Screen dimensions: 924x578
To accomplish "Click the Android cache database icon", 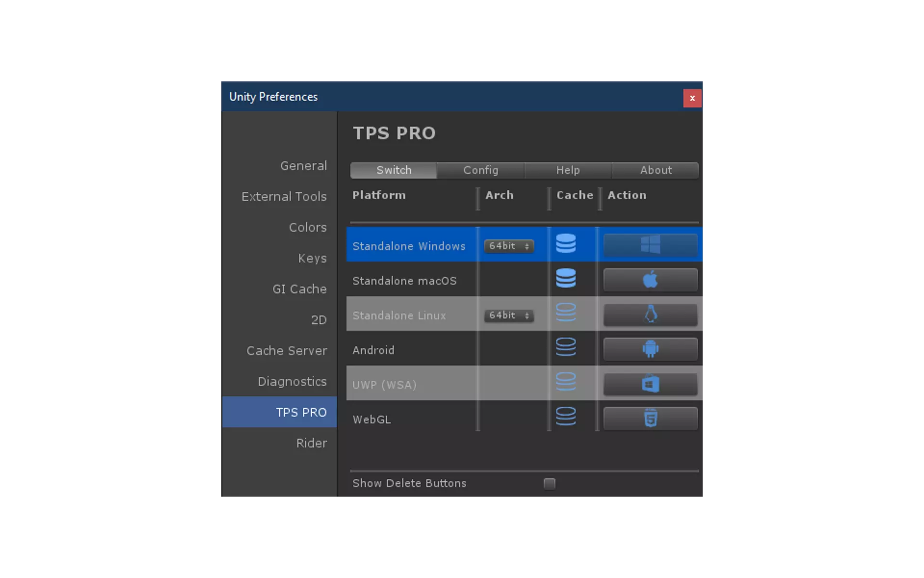I will click(565, 348).
